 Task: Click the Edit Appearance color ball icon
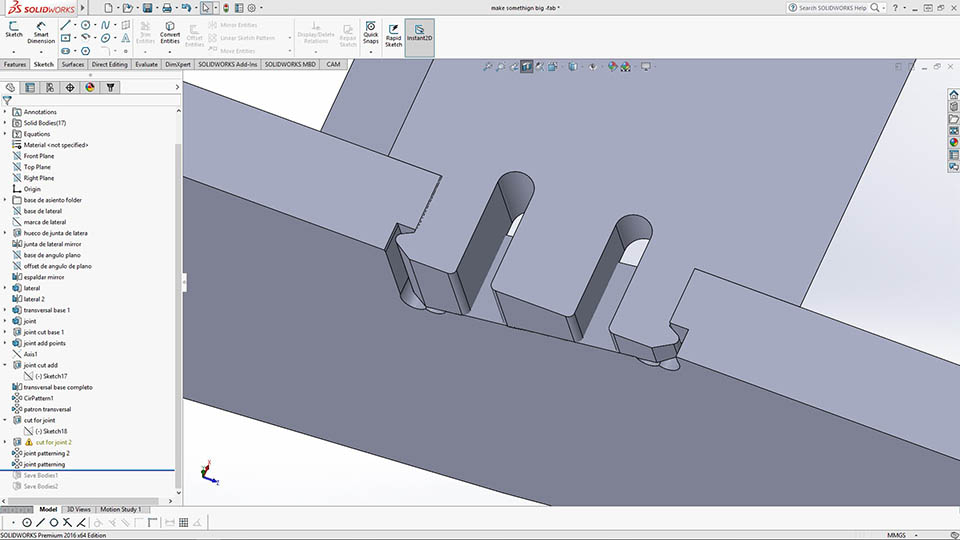click(612, 66)
